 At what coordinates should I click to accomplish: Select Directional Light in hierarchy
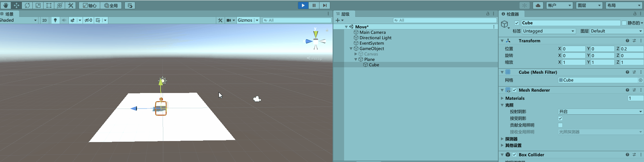pos(375,38)
